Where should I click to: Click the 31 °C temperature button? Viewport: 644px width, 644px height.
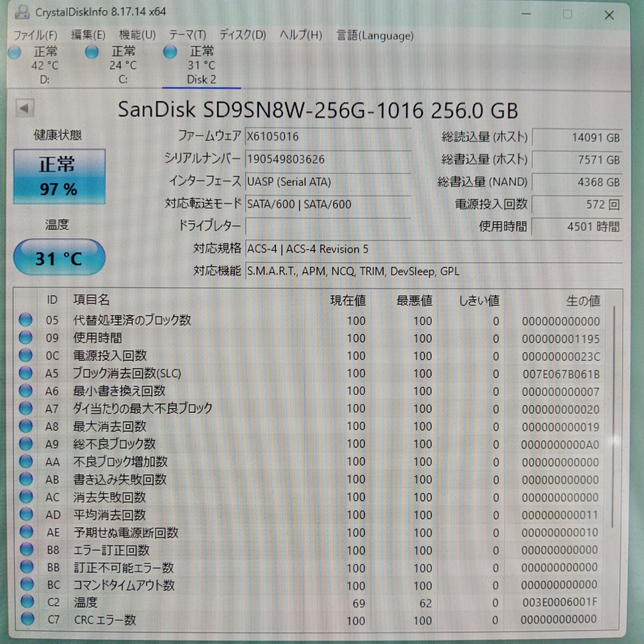tap(59, 258)
